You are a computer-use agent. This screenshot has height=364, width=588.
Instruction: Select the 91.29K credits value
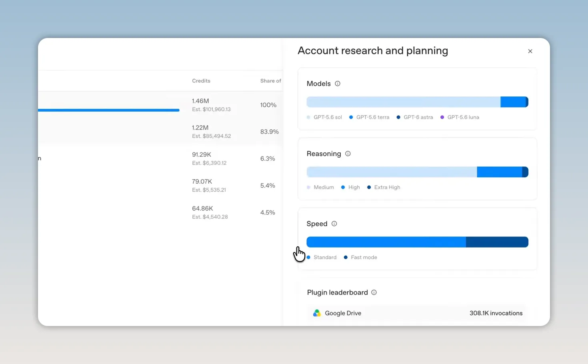point(202,154)
